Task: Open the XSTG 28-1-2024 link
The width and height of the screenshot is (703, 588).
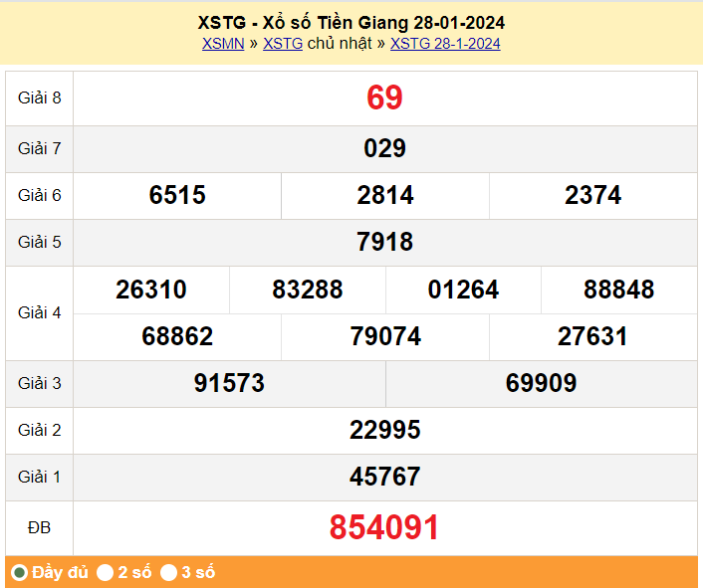Action: 445,44
